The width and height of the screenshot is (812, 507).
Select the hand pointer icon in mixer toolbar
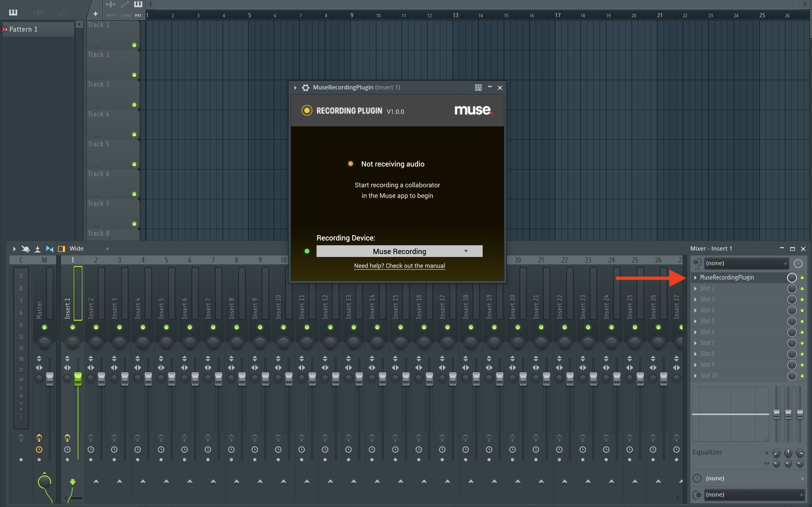click(26, 248)
